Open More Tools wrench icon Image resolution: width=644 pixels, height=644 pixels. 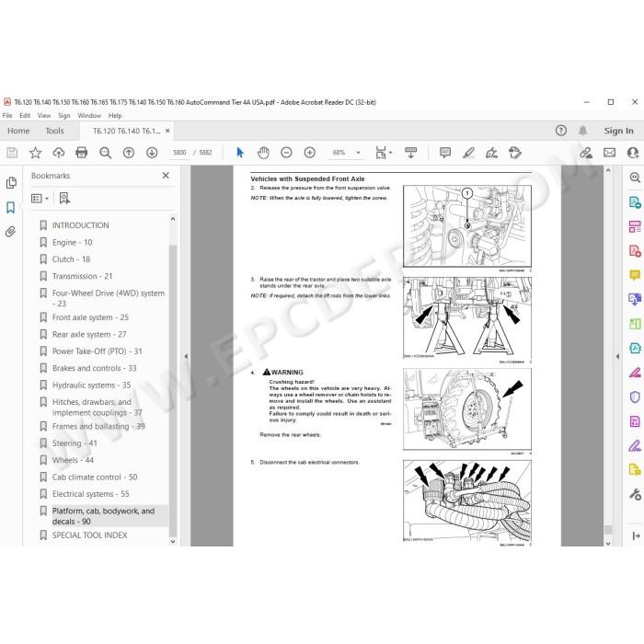click(x=635, y=494)
